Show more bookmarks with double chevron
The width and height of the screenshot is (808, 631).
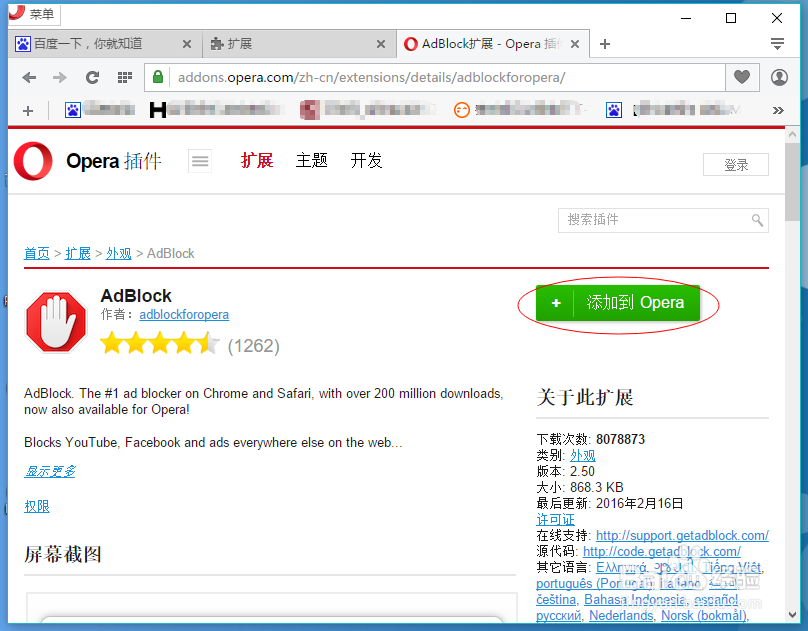click(778, 110)
